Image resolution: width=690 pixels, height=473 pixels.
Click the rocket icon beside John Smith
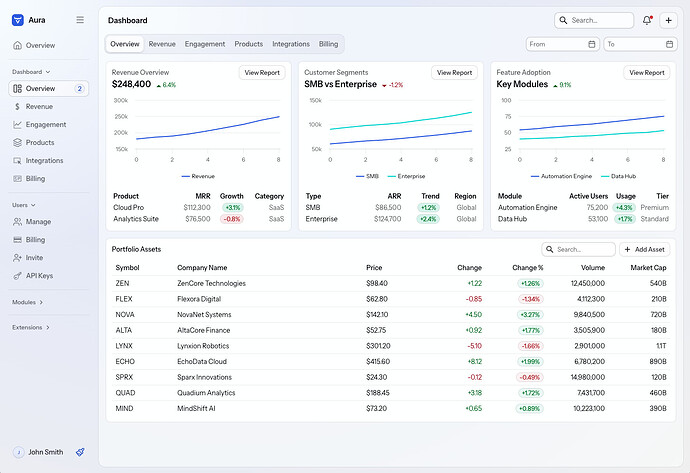[80, 452]
